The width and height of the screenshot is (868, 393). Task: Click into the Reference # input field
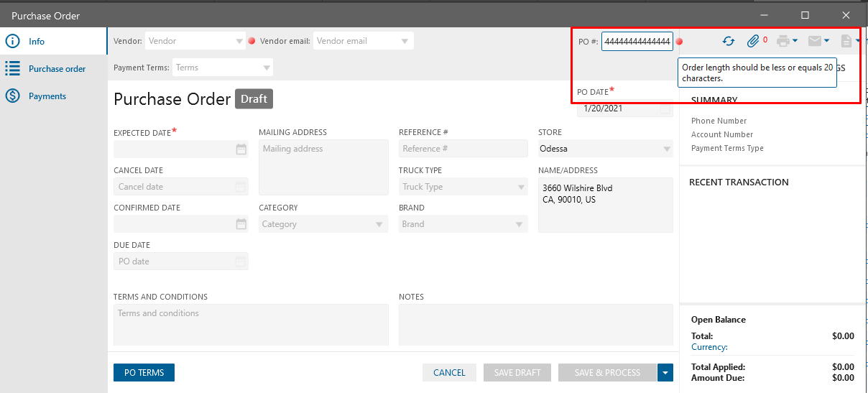(463, 149)
